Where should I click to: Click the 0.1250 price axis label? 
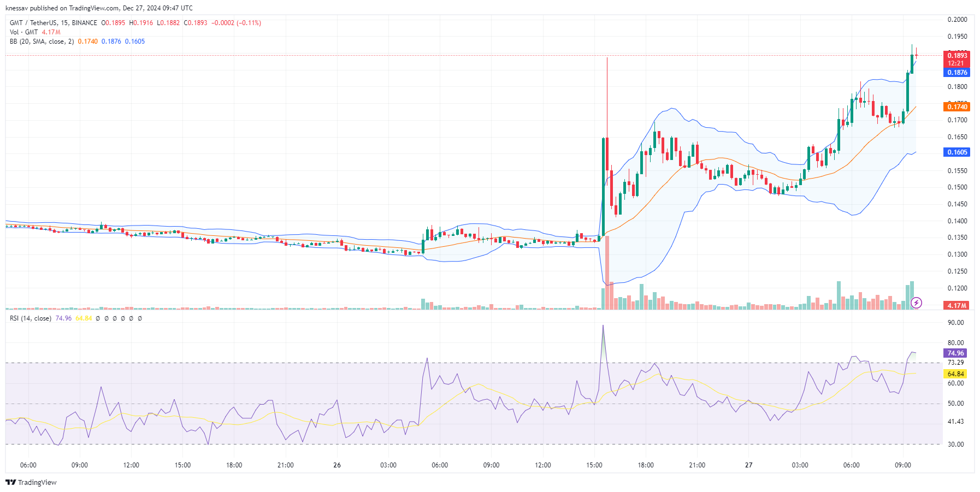(x=957, y=271)
